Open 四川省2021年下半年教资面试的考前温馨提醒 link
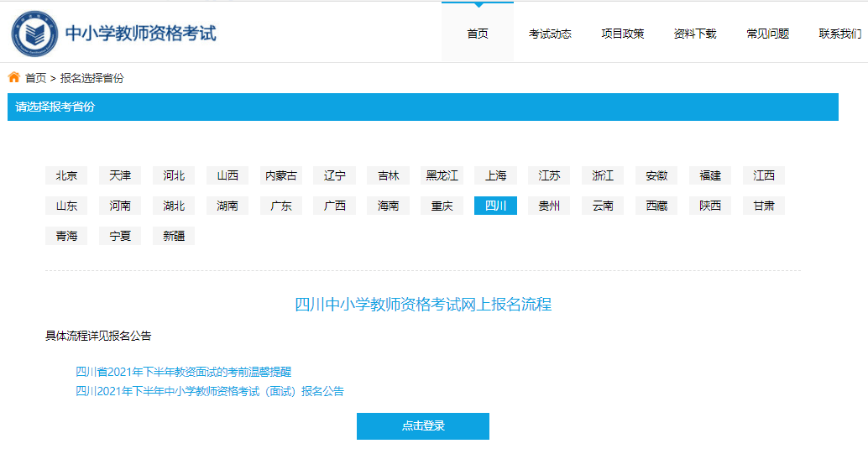 click(183, 372)
